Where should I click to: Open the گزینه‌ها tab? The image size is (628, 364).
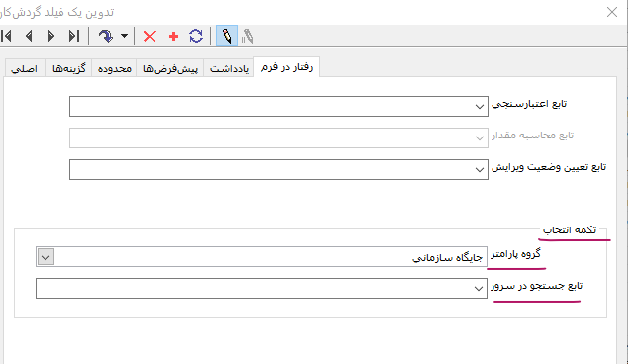(69, 68)
